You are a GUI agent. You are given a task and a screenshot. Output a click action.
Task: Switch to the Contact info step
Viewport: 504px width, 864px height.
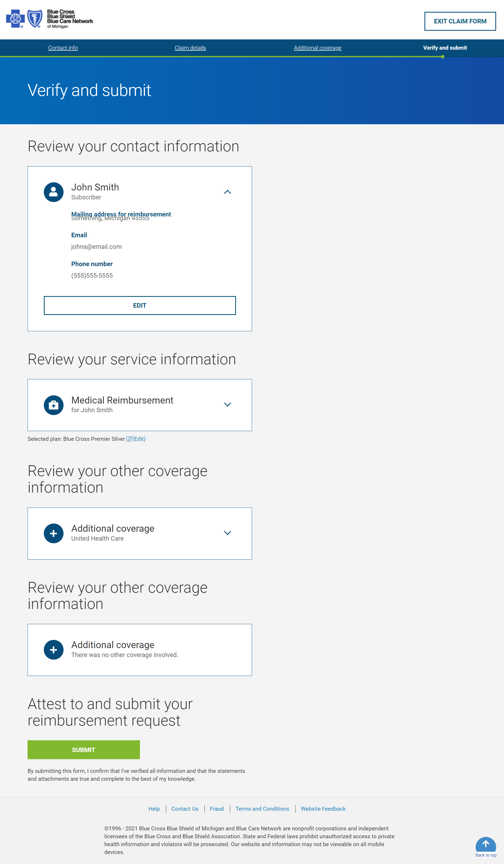[x=63, y=48]
